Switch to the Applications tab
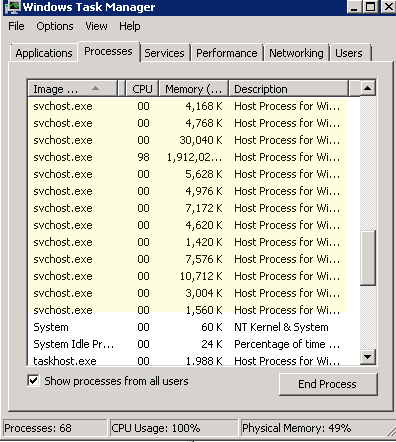This screenshot has width=396, height=442. pos(44,53)
